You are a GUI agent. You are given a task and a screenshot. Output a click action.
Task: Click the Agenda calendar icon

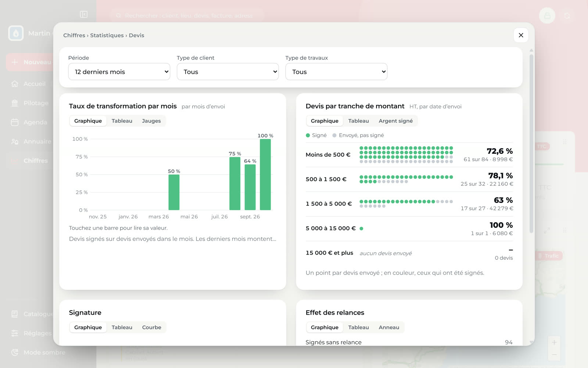pos(15,122)
